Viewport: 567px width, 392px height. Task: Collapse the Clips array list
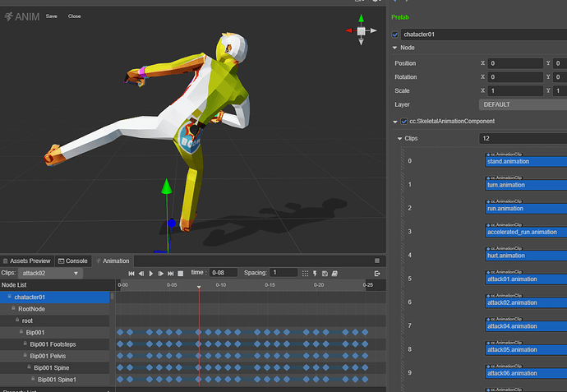pos(400,139)
